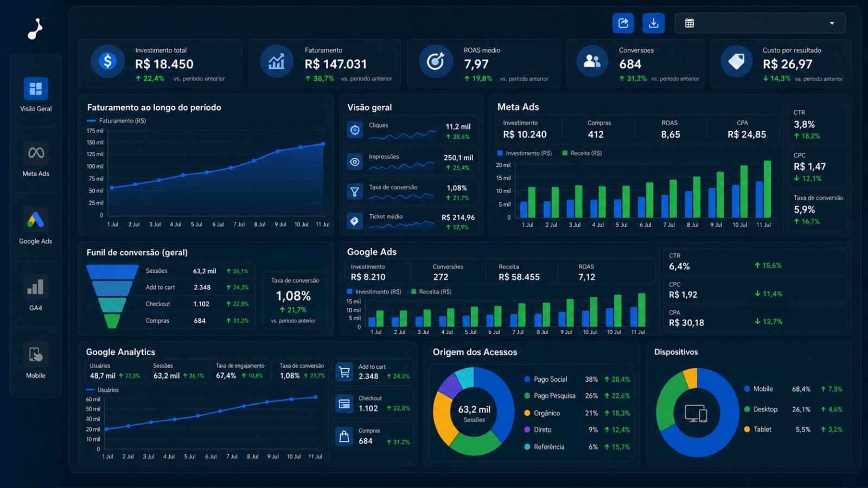Viewport: 868px width, 488px height.
Task: Toggle Faturamento (R$) legend on revenue chart
Action: pos(116,121)
